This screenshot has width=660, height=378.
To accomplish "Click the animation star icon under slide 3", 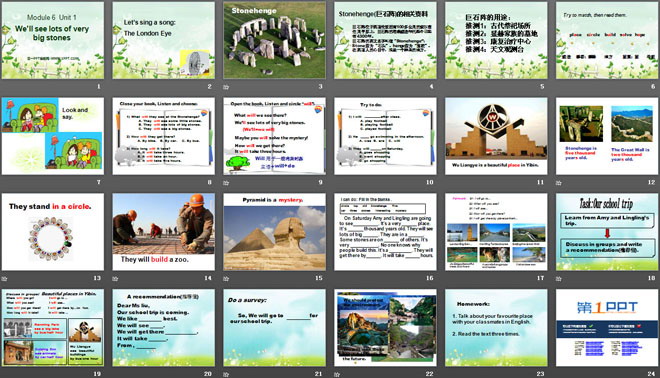I will click(x=226, y=87).
